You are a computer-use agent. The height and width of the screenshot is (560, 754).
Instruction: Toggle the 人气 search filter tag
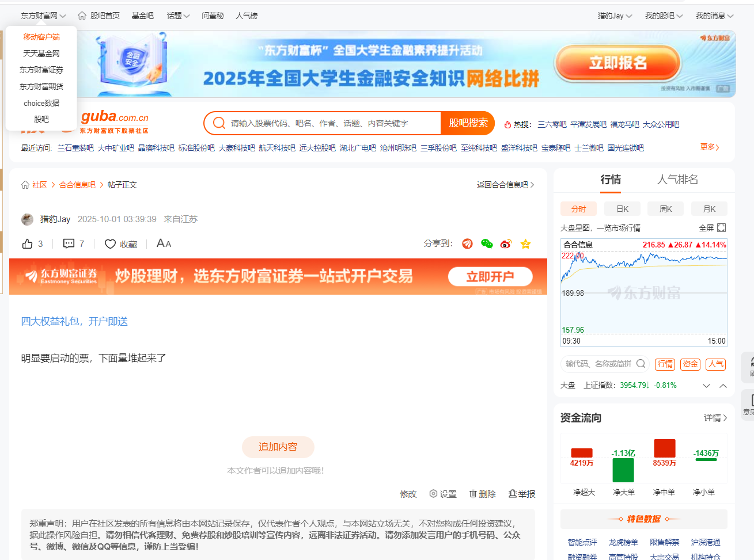[716, 364]
